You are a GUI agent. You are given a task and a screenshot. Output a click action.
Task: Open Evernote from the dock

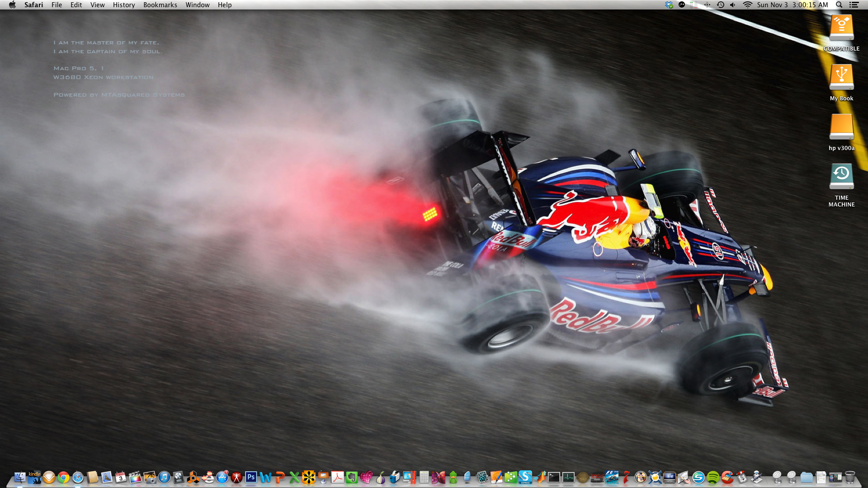click(x=352, y=477)
